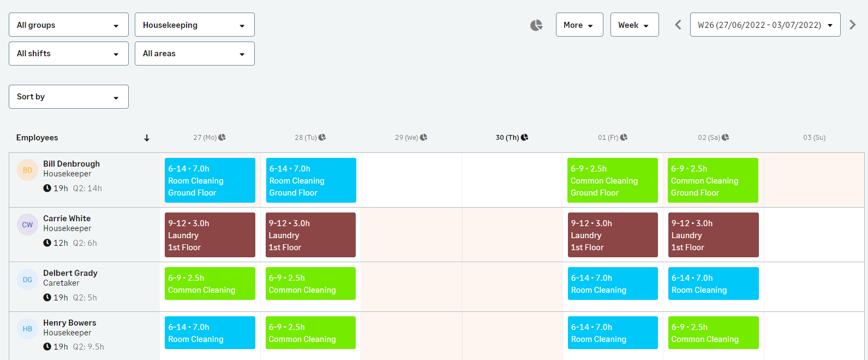The height and width of the screenshot is (360, 868).
Task: Open the BD avatar of Bill Denbrough
Action: pyautogui.click(x=27, y=170)
